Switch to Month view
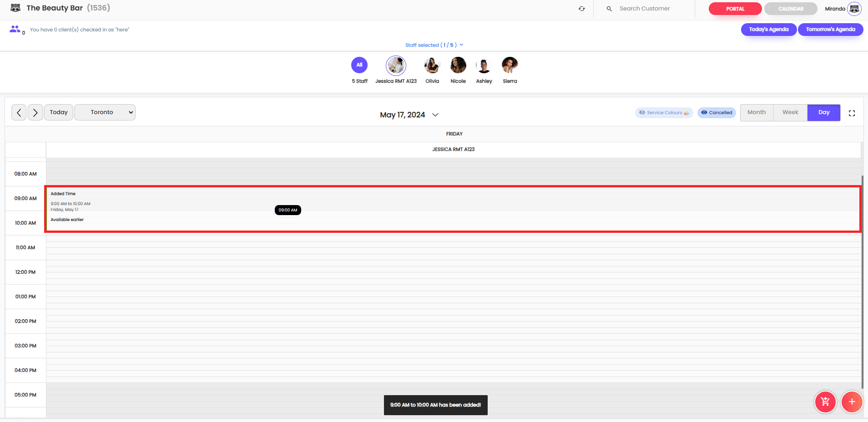The width and height of the screenshot is (868, 422). pyautogui.click(x=757, y=112)
